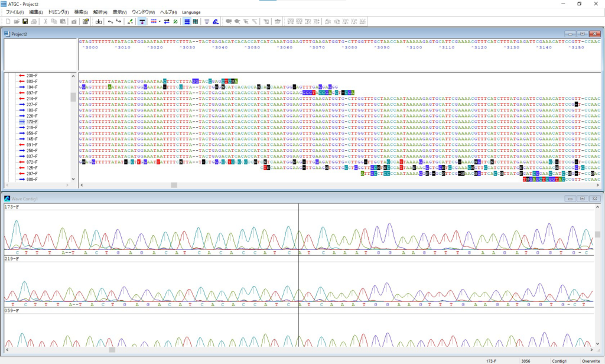Select sequence 238-F in the tree
The image size is (605, 364).
point(32,76)
